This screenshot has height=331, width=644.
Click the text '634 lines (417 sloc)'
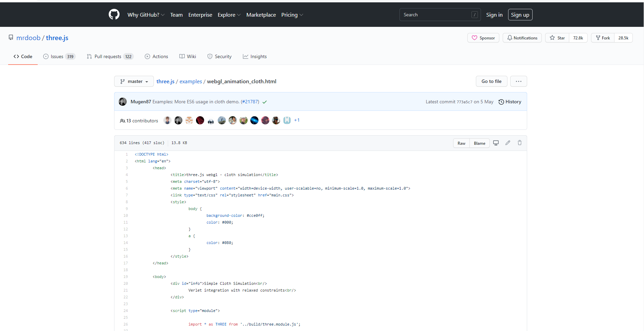coord(142,143)
